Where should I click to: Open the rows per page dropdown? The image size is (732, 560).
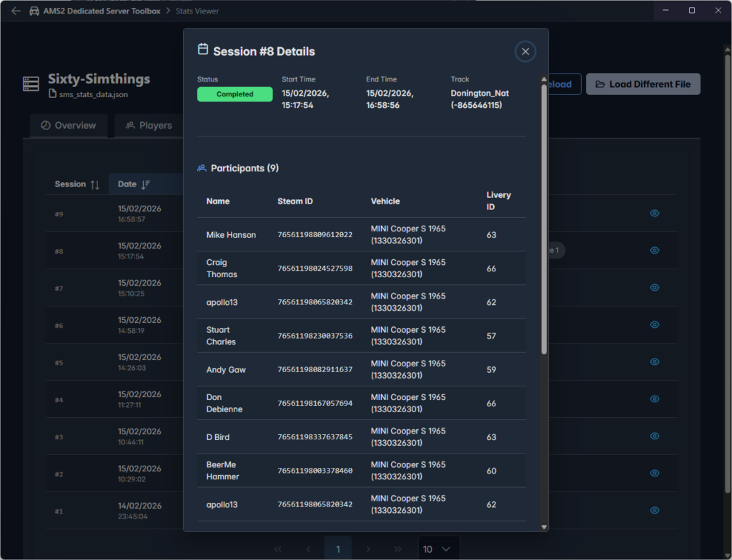coord(437,549)
